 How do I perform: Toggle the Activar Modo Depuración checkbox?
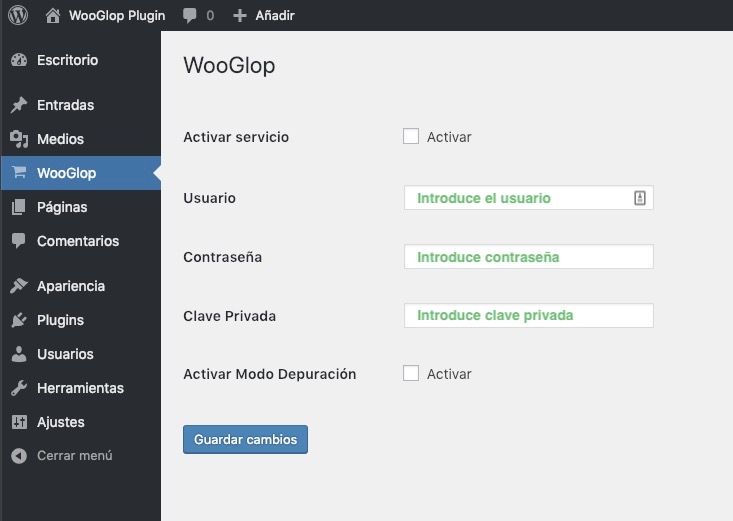pyautogui.click(x=411, y=373)
